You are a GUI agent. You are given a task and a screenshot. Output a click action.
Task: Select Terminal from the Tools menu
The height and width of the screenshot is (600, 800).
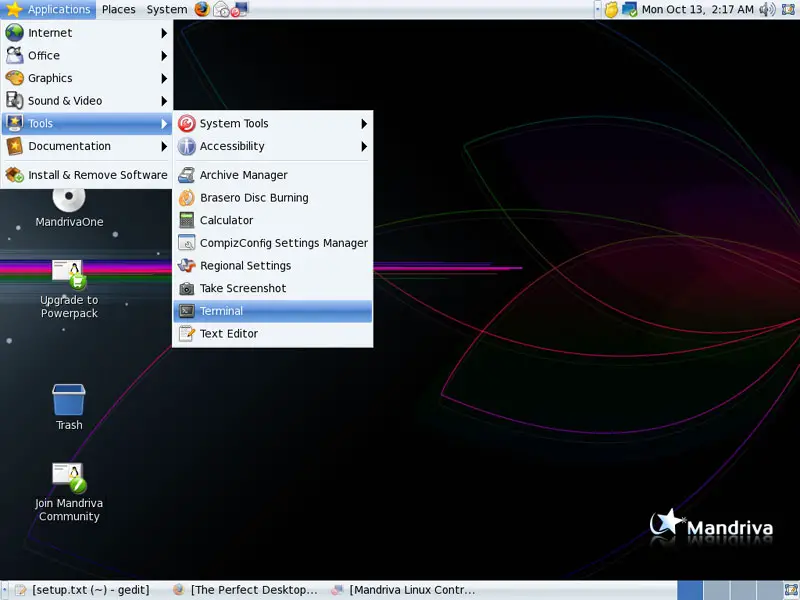272,311
